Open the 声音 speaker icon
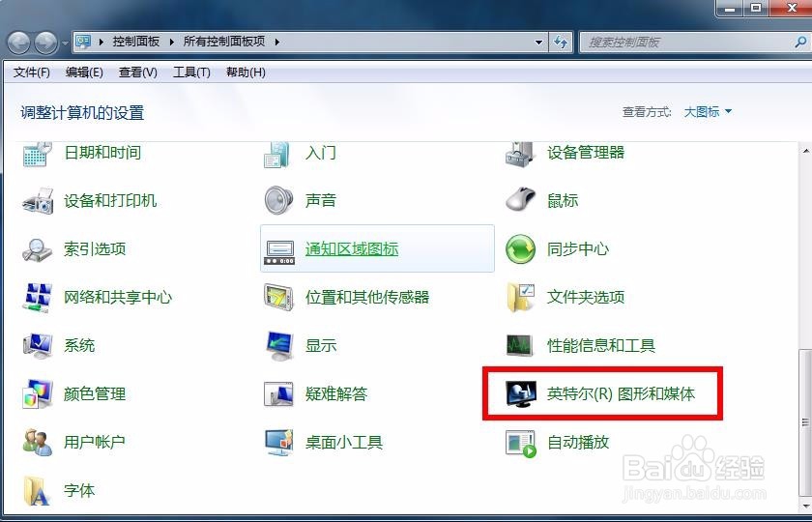Image resolution: width=812 pixels, height=522 pixels. tap(278, 200)
